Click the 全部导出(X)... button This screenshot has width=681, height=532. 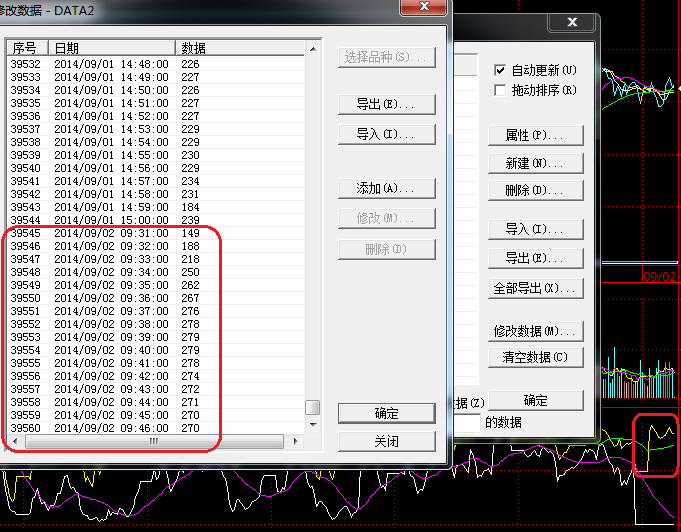[536, 288]
